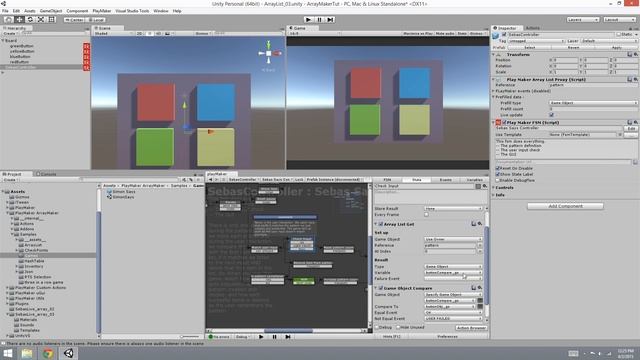Open Transform component gear settings
Viewport: 640px width, 360px height.
(636, 54)
